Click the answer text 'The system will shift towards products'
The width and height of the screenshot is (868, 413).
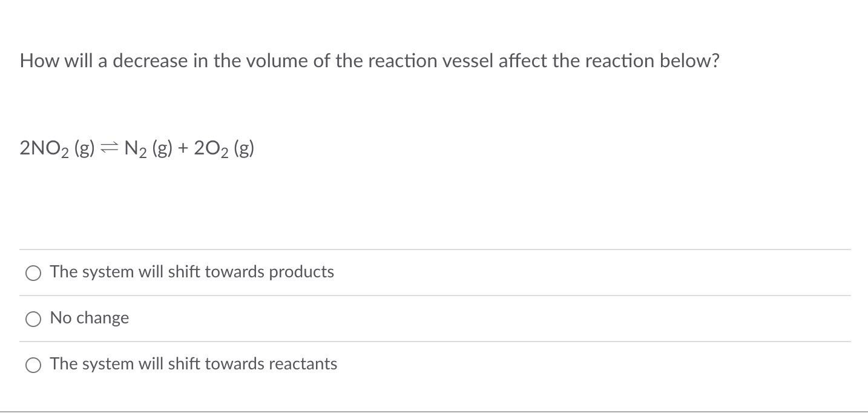pyautogui.click(x=192, y=272)
